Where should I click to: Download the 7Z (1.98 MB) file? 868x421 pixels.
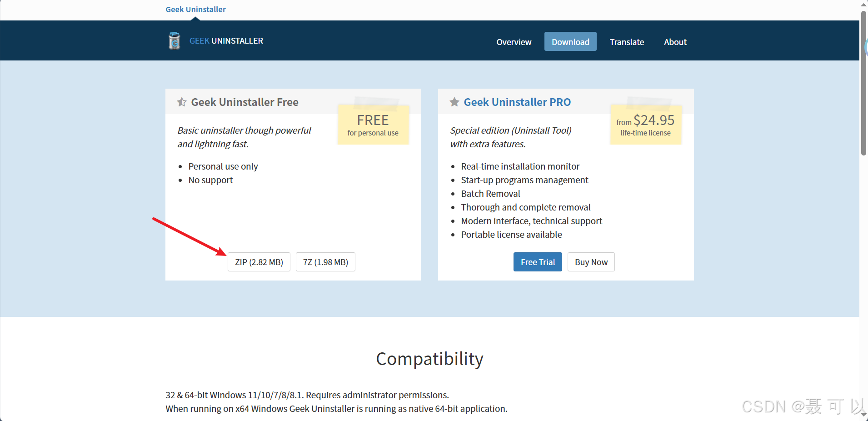(325, 262)
